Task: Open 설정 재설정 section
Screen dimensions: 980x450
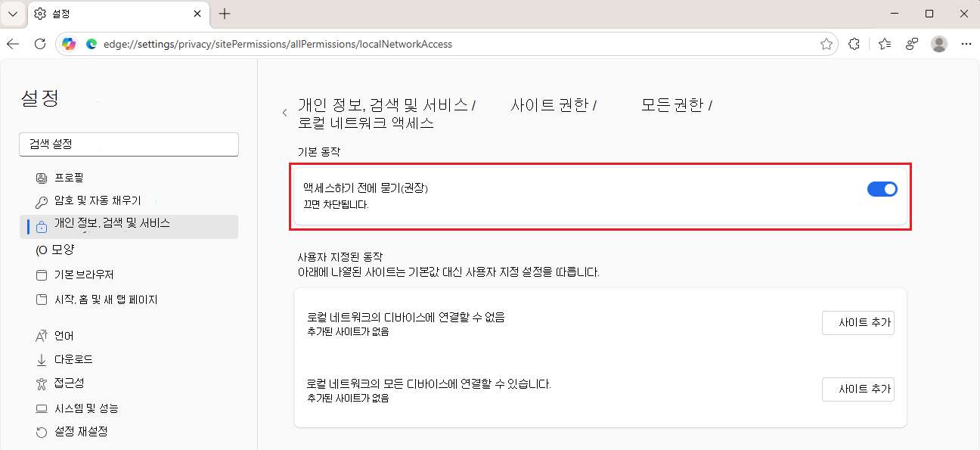Action: (129, 432)
